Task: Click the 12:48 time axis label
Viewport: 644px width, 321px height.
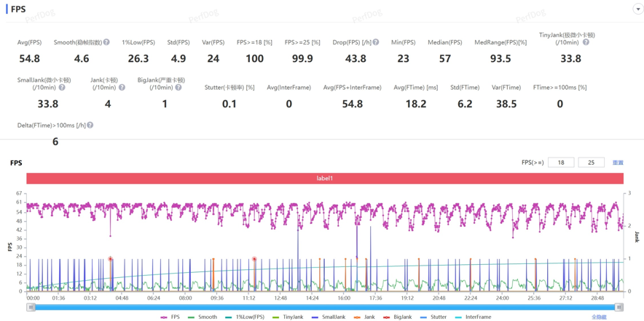Action: point(280,298)
